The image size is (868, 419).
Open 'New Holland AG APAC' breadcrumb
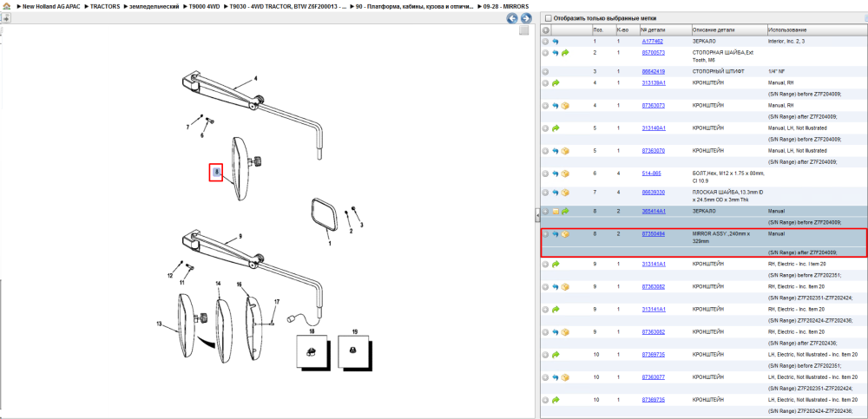[x=49, y=6]
